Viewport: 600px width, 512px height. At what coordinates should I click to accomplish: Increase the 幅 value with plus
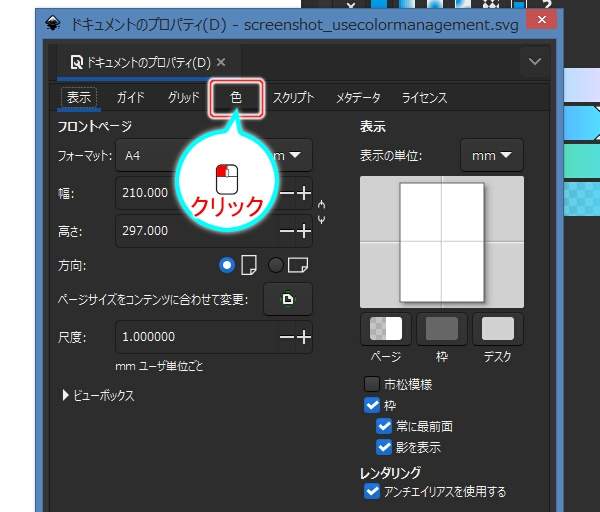coord(304,193)
